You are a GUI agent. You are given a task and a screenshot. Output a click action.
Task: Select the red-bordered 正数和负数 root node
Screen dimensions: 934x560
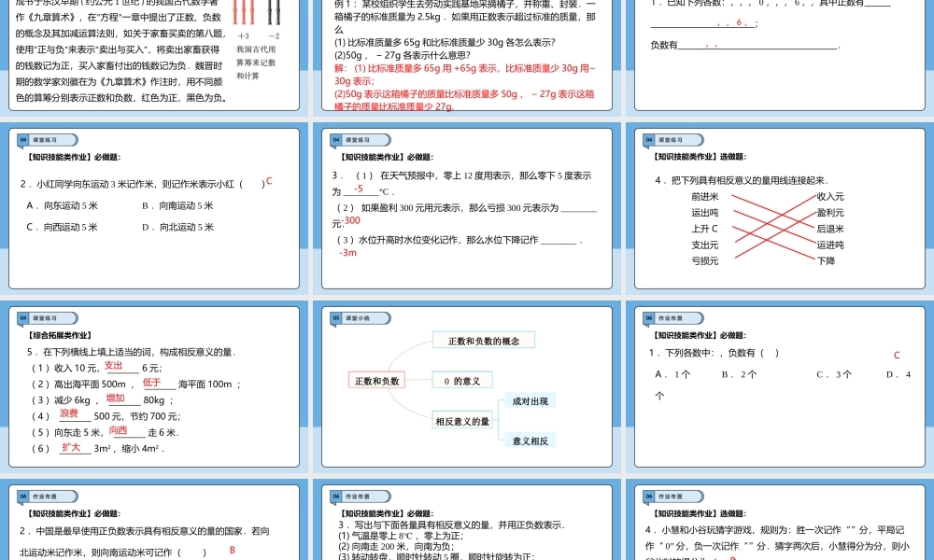point(376,381)
